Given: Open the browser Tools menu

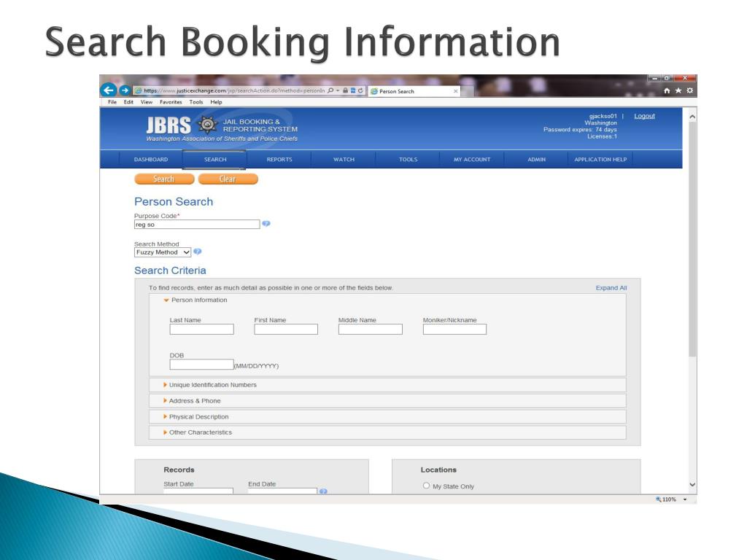Looking at the screenshot, I should coord(196,102).
